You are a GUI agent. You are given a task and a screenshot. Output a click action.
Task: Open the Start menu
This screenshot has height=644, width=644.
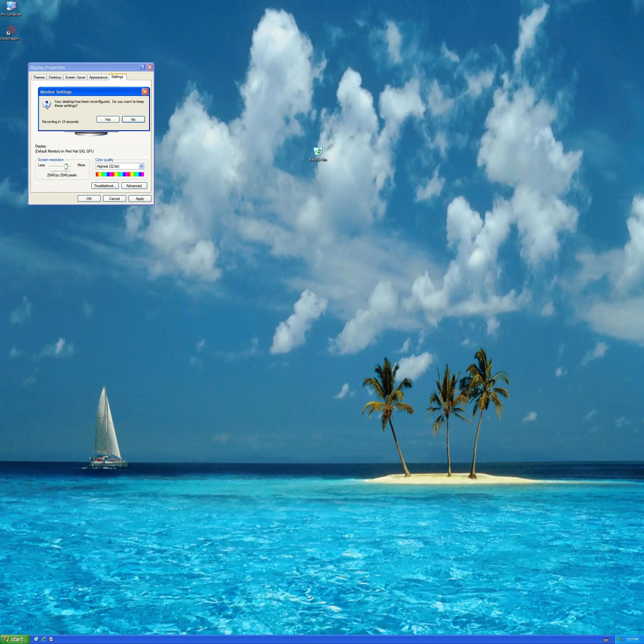click(14, 639)
